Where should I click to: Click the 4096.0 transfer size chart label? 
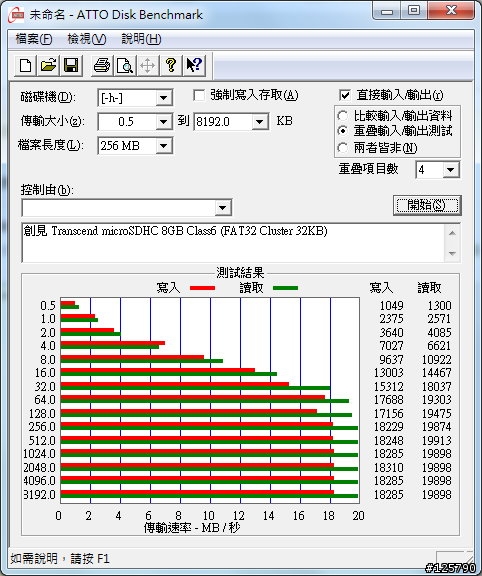39,481
